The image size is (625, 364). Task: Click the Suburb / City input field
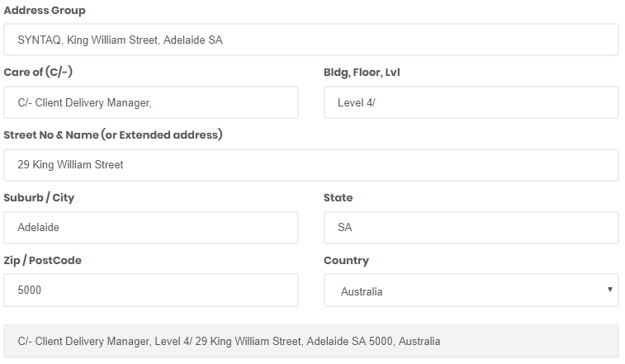point(151,228)
